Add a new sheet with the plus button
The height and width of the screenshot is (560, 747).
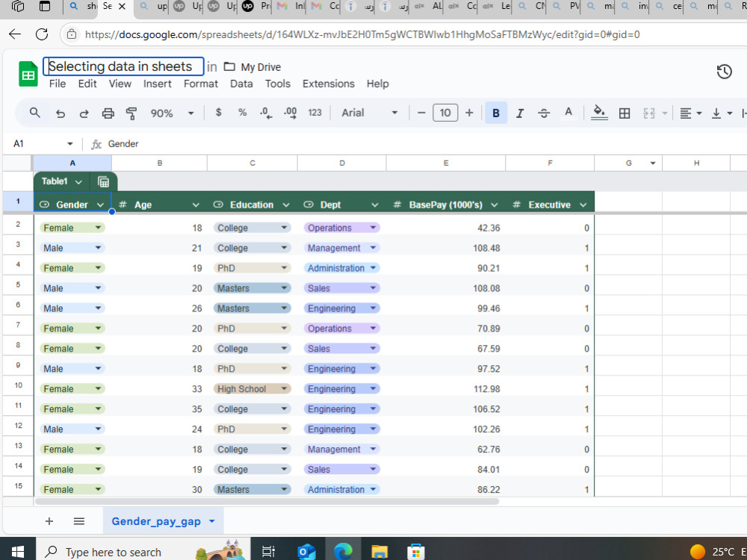[x=49, y=520]
